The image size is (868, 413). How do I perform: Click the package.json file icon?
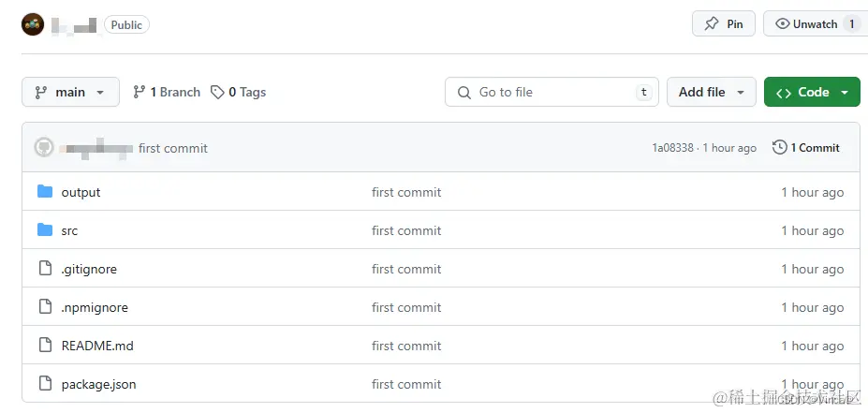[x=45, y=384]
